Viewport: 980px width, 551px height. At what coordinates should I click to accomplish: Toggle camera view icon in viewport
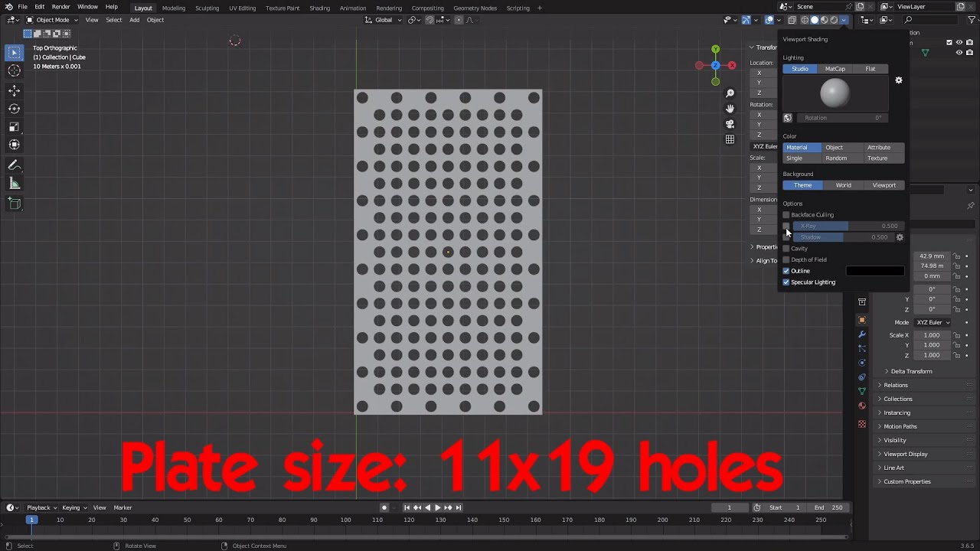730,124
